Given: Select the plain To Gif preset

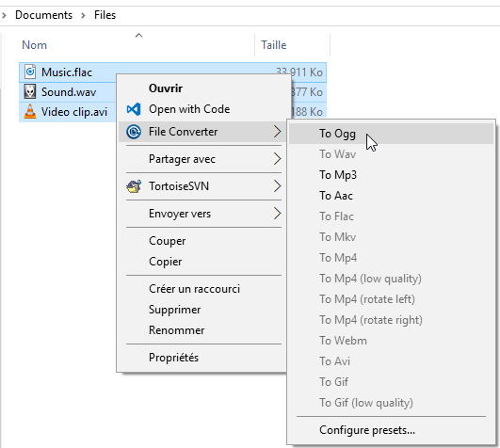Looking at the screenshot, I should point(334,382).
